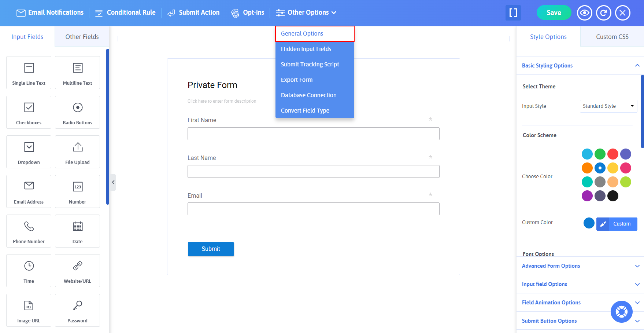Insert a Website/URL field
This screenshot has width=644, height=333.
pyautogui.click(x=77, y=271)
